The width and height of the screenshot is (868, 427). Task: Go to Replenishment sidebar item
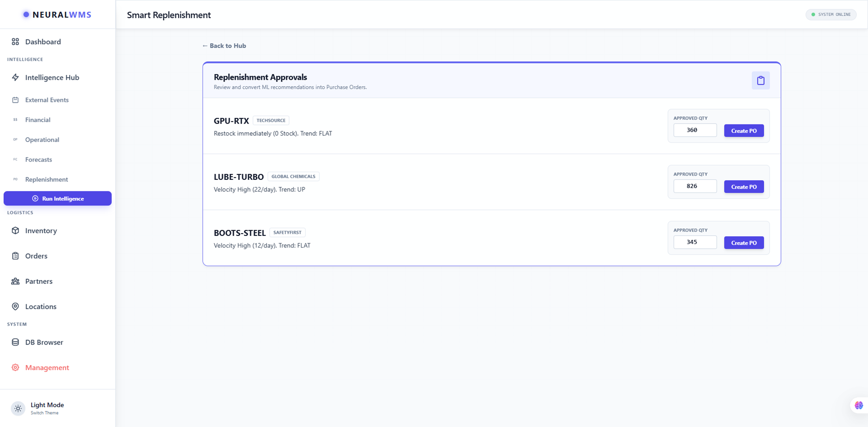tap(46, 179)
